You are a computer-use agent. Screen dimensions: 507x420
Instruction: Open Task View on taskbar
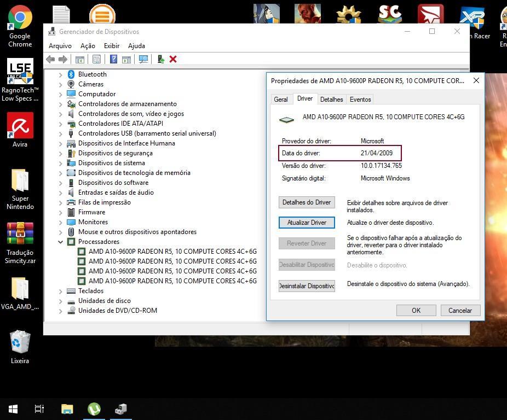[39, 409]
